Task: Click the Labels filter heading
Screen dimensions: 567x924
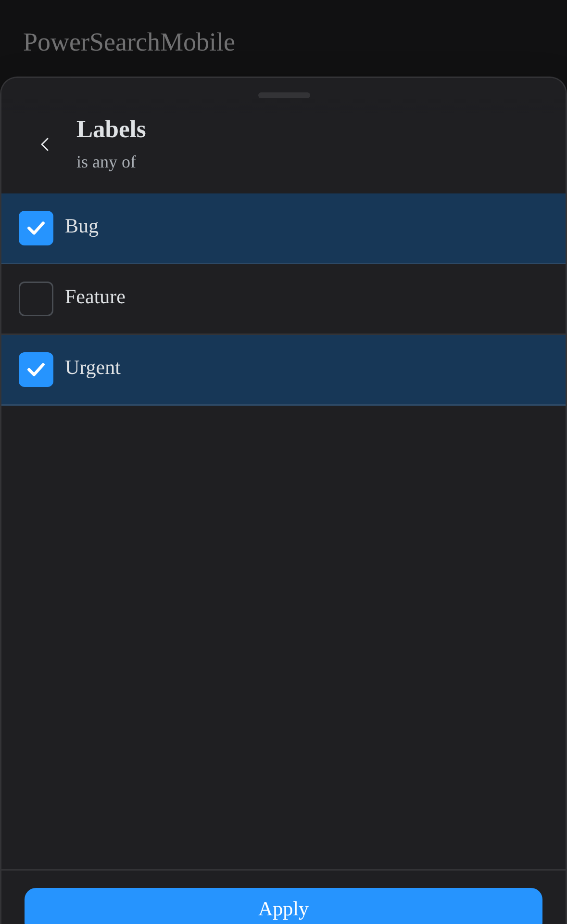Action: coord(111,129)
